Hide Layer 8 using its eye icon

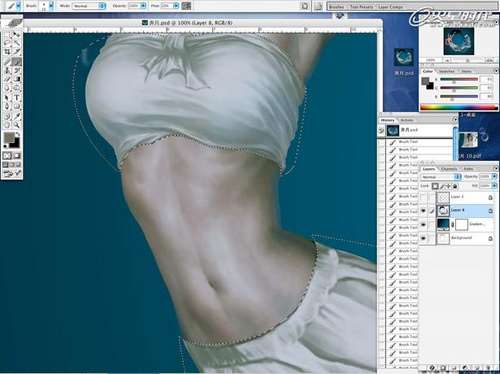click(423, 211)
